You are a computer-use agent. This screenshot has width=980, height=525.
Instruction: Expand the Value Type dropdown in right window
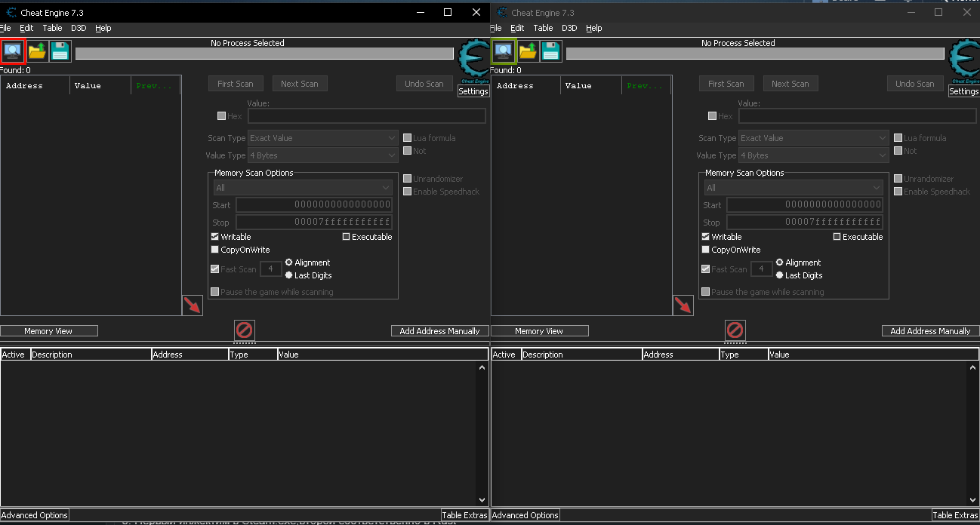tap(813, 155)
